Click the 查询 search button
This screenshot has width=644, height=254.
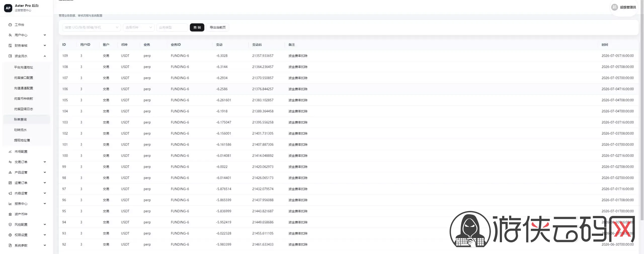click(197, 27)
